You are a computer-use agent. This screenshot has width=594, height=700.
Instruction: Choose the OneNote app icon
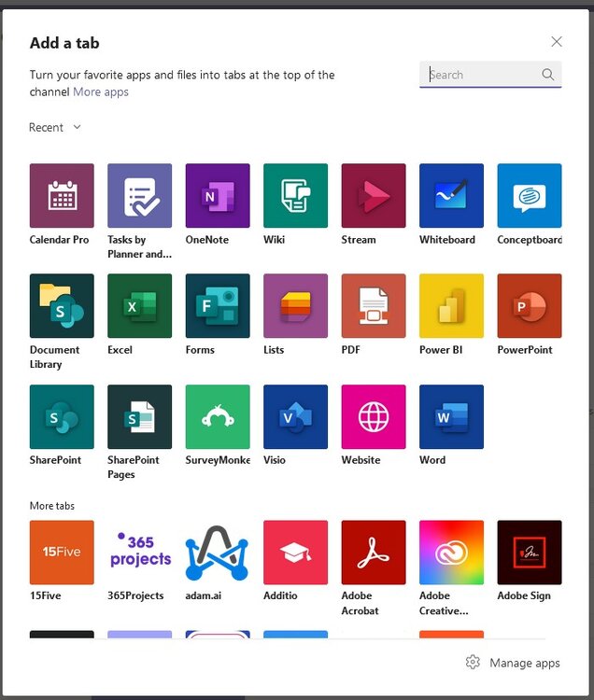pos(218,196)
